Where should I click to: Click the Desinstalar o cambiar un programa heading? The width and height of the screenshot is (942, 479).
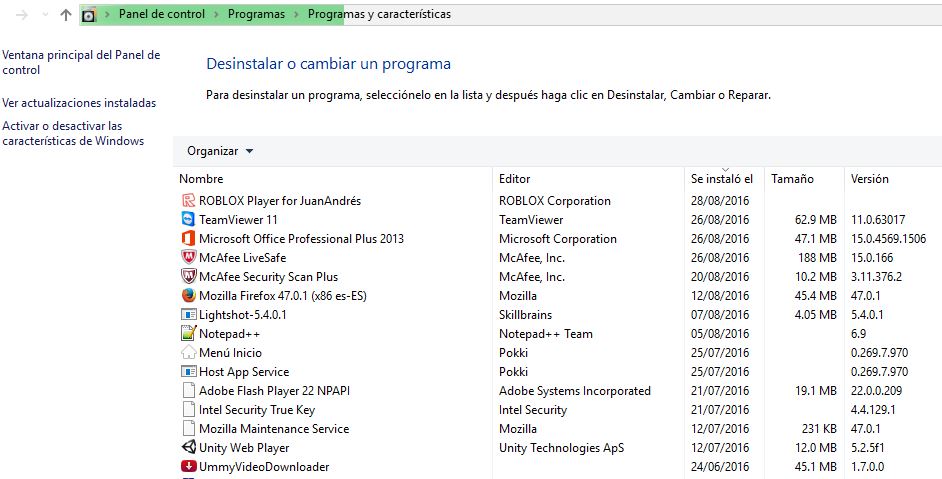(x=328, y=64)
